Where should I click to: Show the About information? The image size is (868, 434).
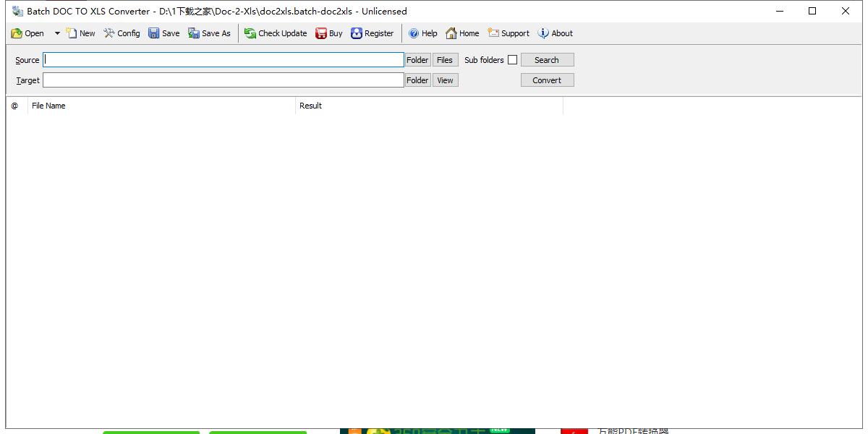555,33
